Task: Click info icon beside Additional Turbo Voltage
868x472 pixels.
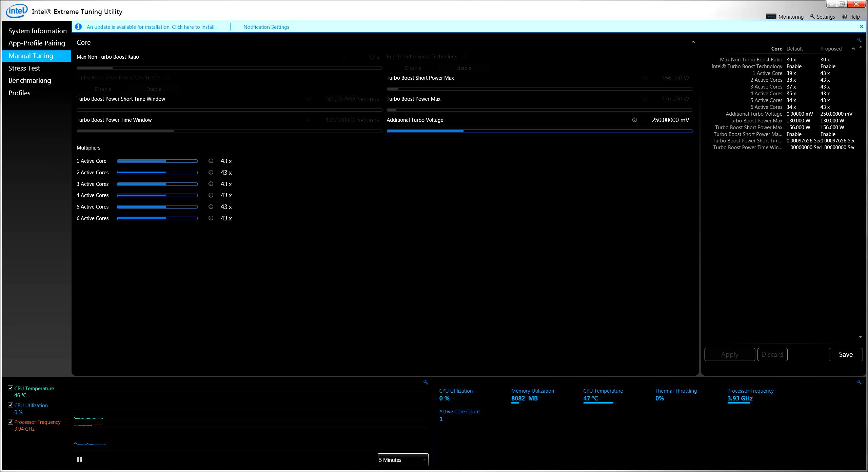Action: pos(634,120)
